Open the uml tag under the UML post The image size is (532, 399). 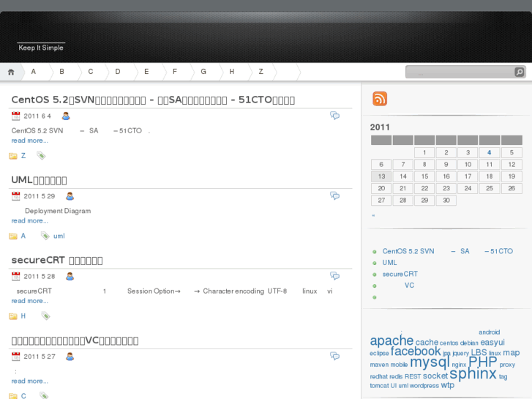[x=59, y=236]
